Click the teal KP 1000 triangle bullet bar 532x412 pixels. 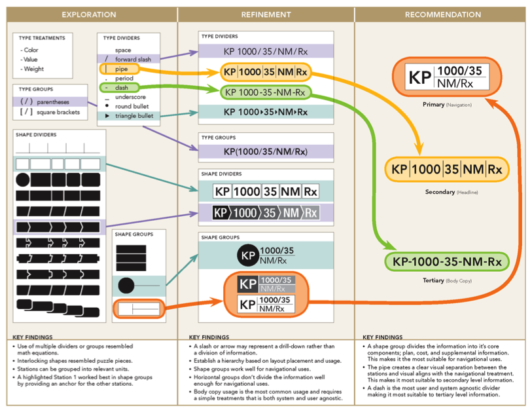(x=266, y=112)
